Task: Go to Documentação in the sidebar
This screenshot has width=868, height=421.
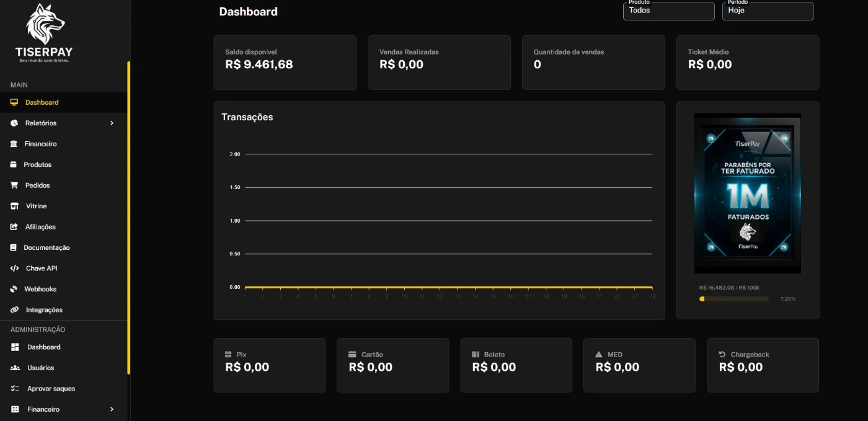Action: [x=46, y=247]
